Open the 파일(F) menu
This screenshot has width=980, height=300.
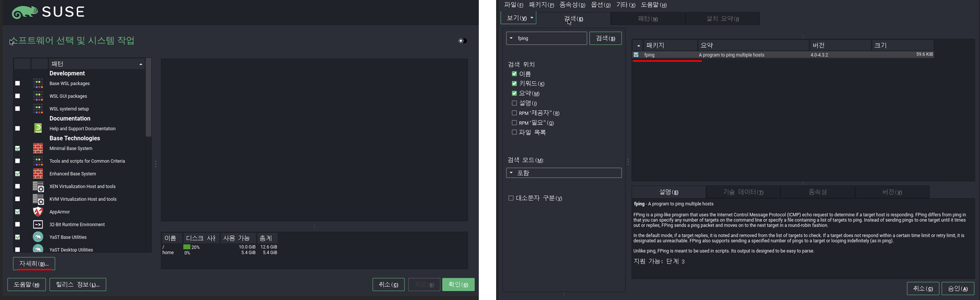[x=513, y=5]
